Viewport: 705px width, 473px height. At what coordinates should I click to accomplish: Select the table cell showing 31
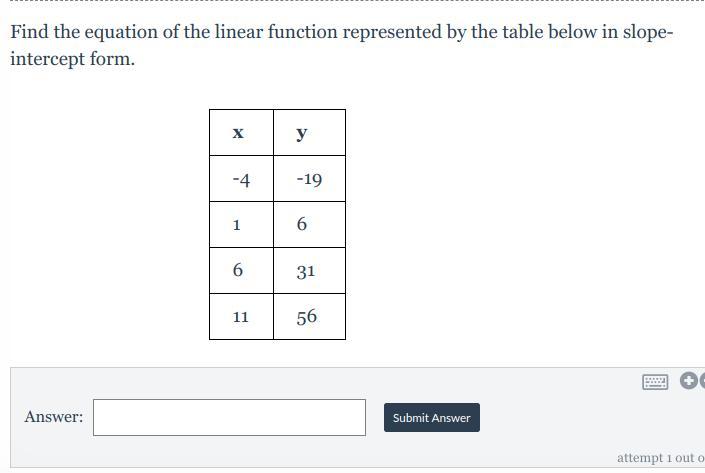pos(309,271)
